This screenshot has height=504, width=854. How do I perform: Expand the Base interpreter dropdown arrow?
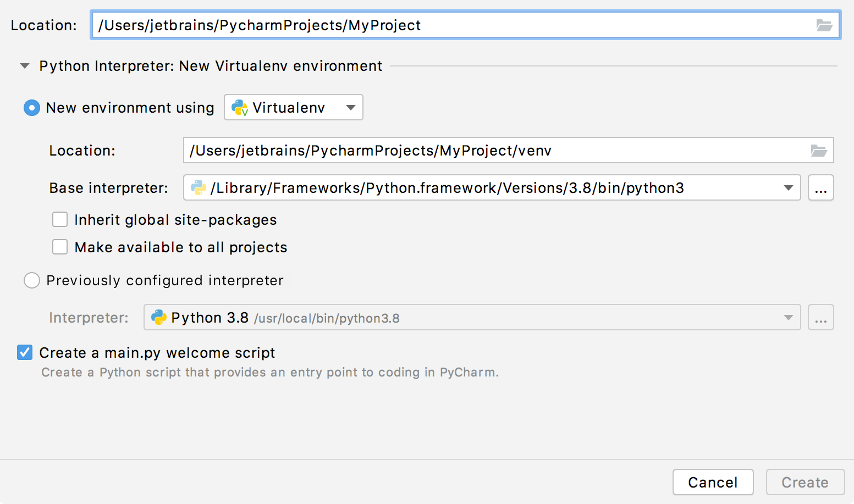pos(788,188)
